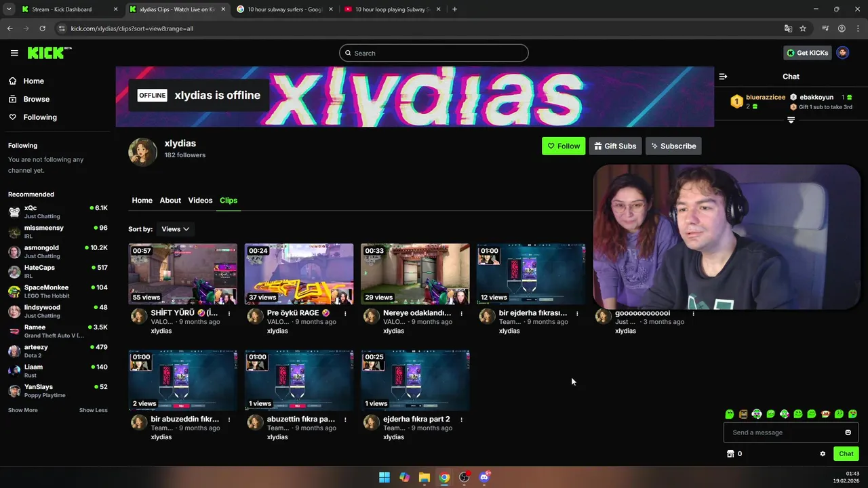The width and height of the screenshot is (868, 488).
Task: Open the hamburger sidebar menu
Action: coord(14,53)
